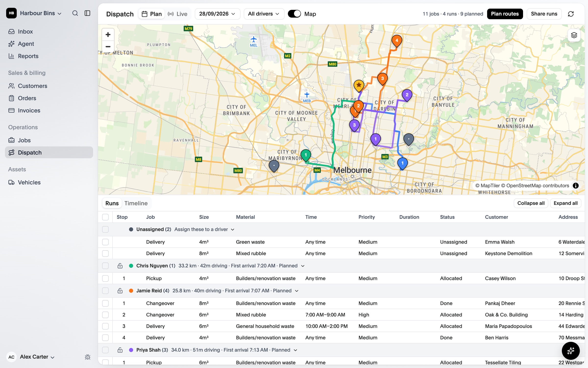Collapse the Priya Shah run chevron

[295, 350]
